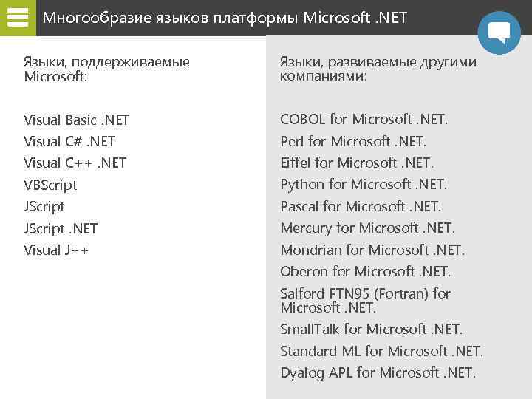
Task: Click 'COBOL for Microsoft .NET.' entry
Action: click(364, 119)
